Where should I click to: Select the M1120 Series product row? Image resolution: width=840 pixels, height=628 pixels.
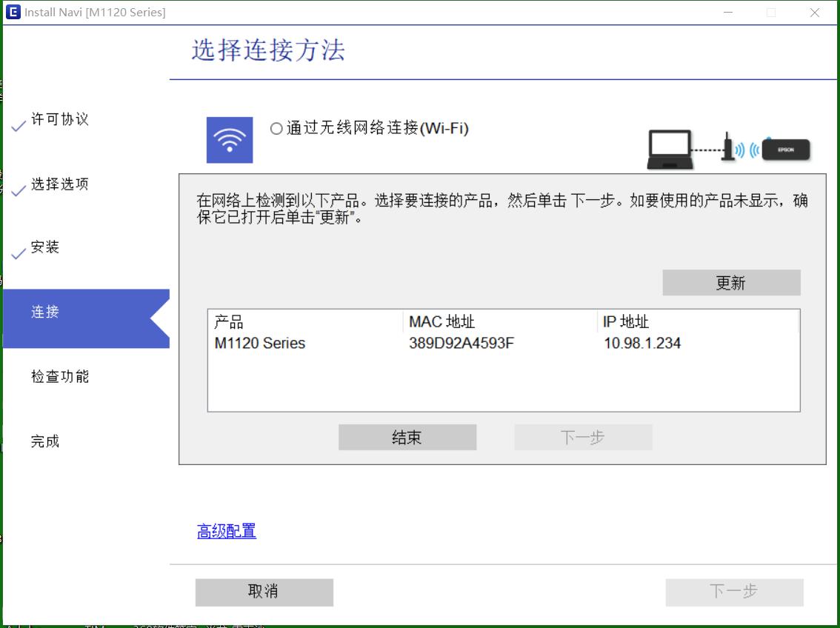[260, 343]
